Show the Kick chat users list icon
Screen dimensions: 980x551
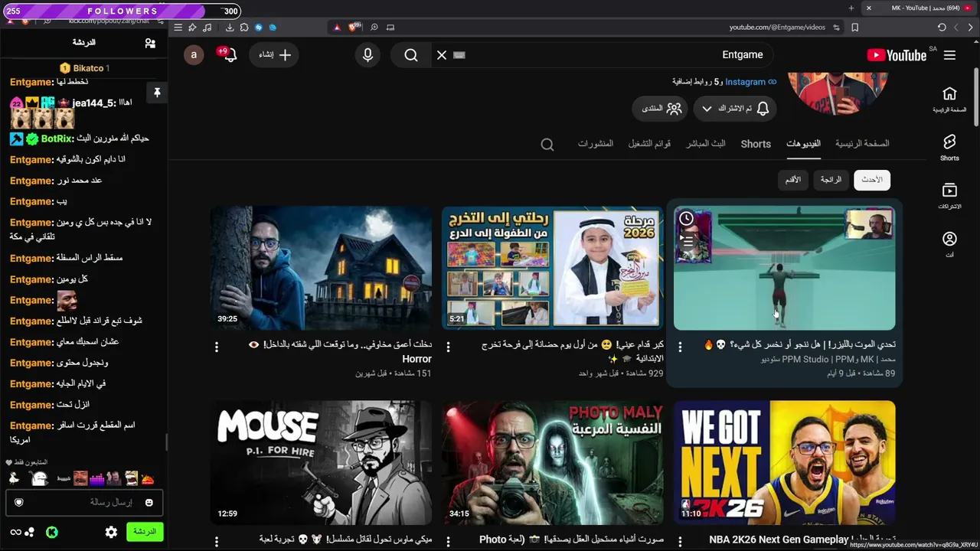150,44
